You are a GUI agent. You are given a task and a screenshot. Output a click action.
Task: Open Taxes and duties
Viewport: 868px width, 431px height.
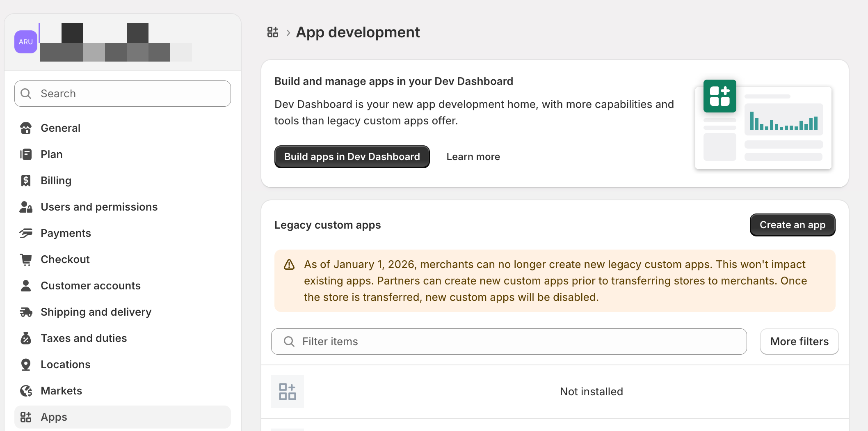tap(123, 338)
